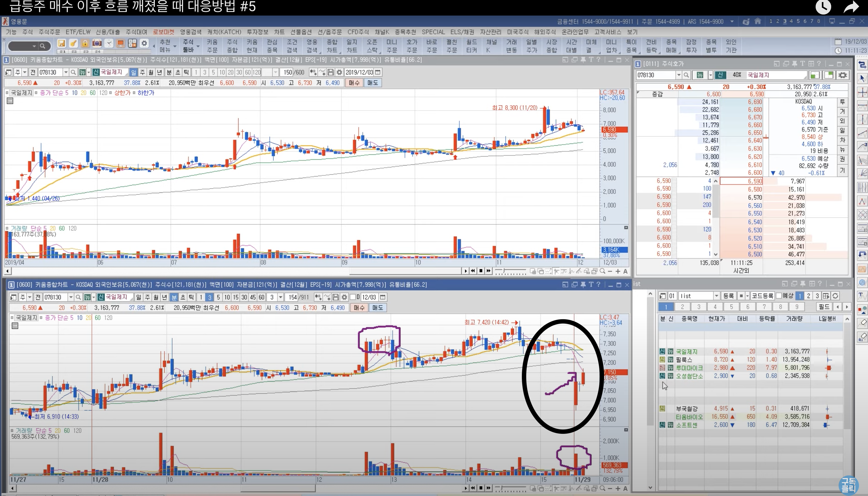Click stock search magnifier beside code 078130
This screenshot has width=868, height=496.
pos(73,72)
